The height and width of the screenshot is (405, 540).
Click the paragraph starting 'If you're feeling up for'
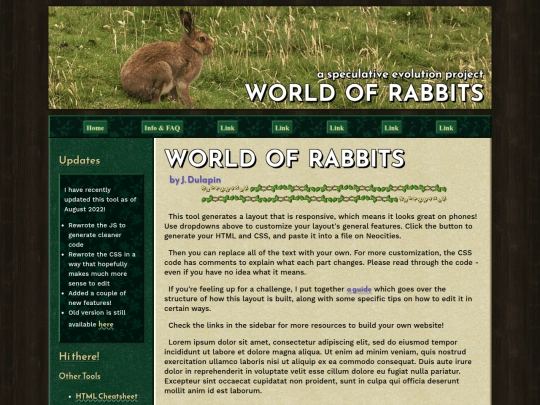[x=318, y=299]
